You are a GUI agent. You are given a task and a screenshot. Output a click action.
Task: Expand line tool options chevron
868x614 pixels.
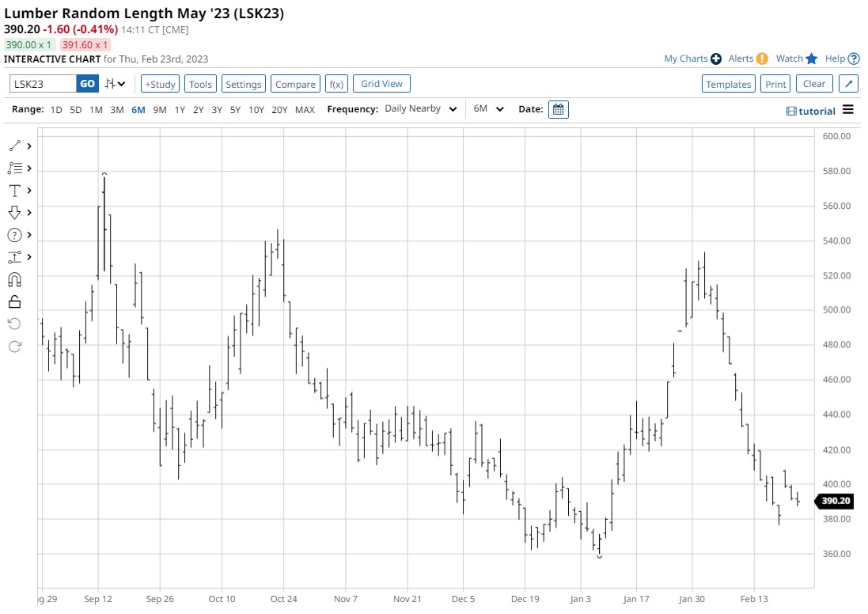pyautogui.click(x=29, y=146)
